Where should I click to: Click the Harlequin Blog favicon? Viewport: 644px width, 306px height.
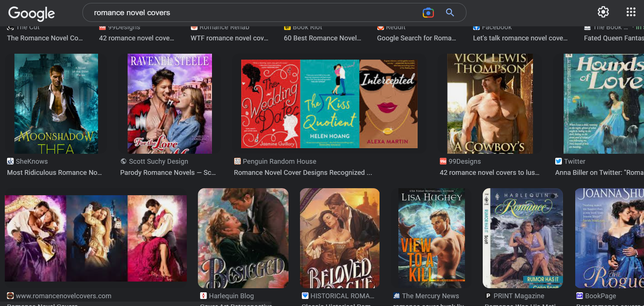[x=203, y=296]
